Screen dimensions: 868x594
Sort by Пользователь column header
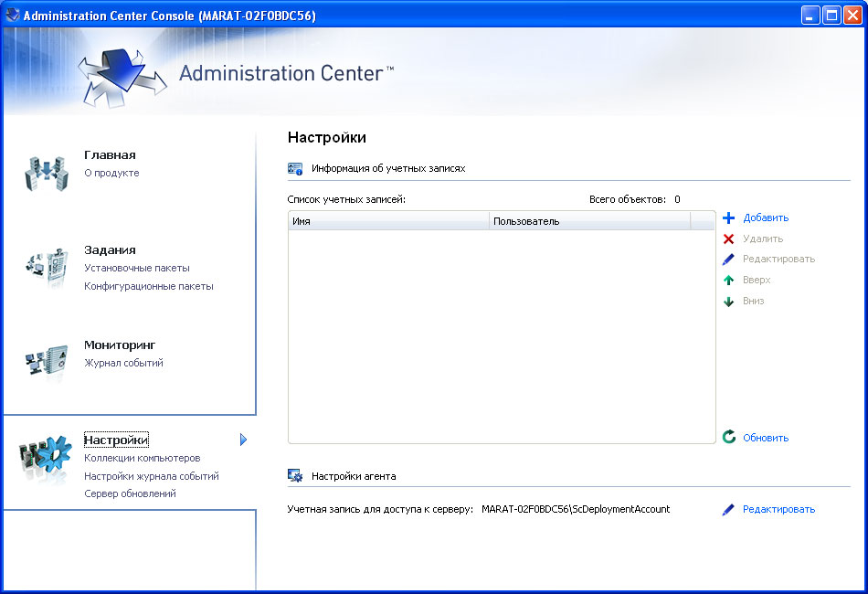coord(589,221)
